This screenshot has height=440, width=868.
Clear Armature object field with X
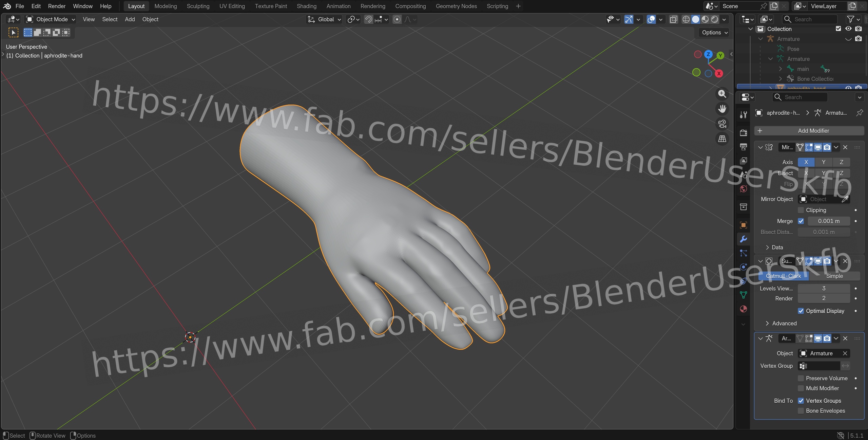845,353
